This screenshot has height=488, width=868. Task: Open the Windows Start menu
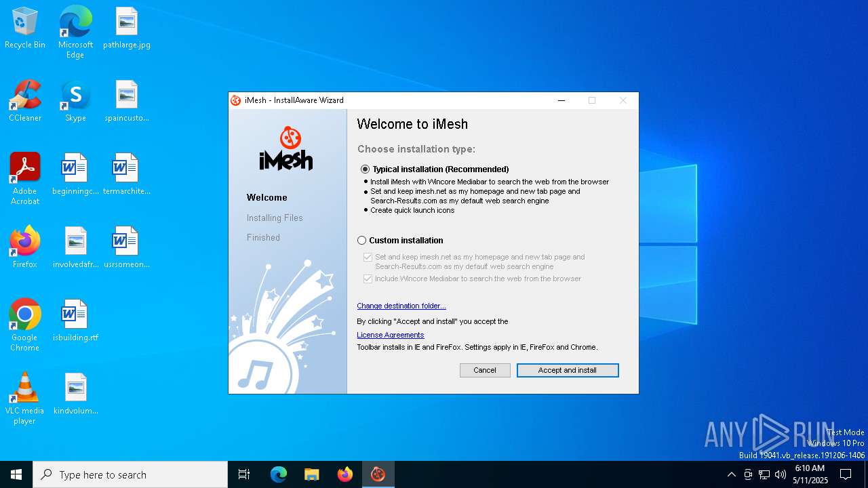[x=16, y=474]
